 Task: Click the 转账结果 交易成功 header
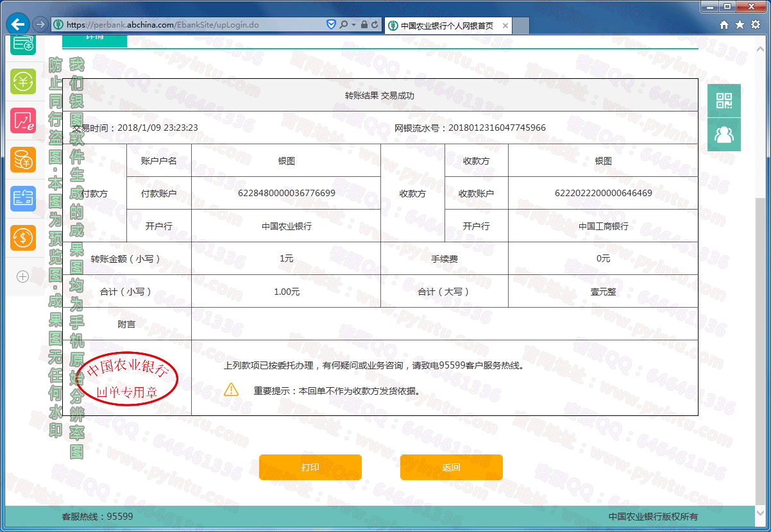(x=380, y=96)
